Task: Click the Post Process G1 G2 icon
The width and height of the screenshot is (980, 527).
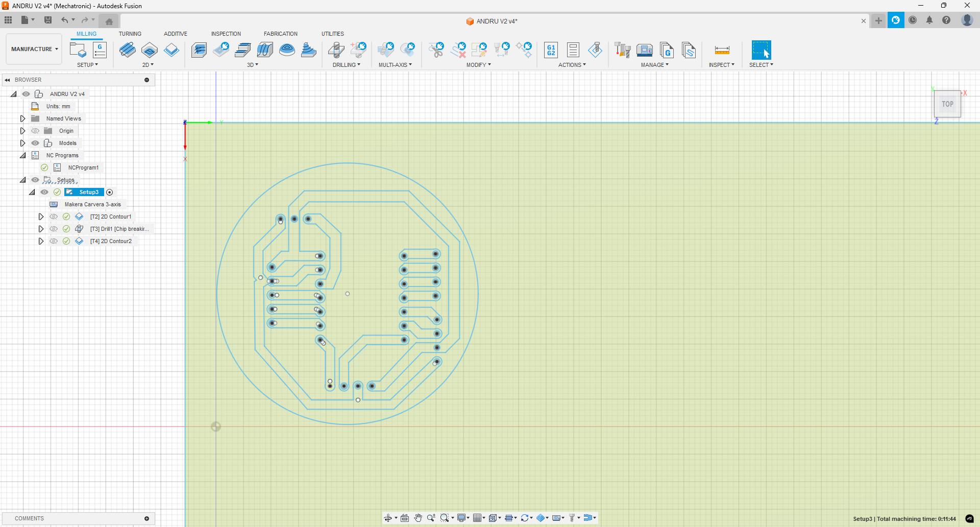Action: click(x=551, y=50)
